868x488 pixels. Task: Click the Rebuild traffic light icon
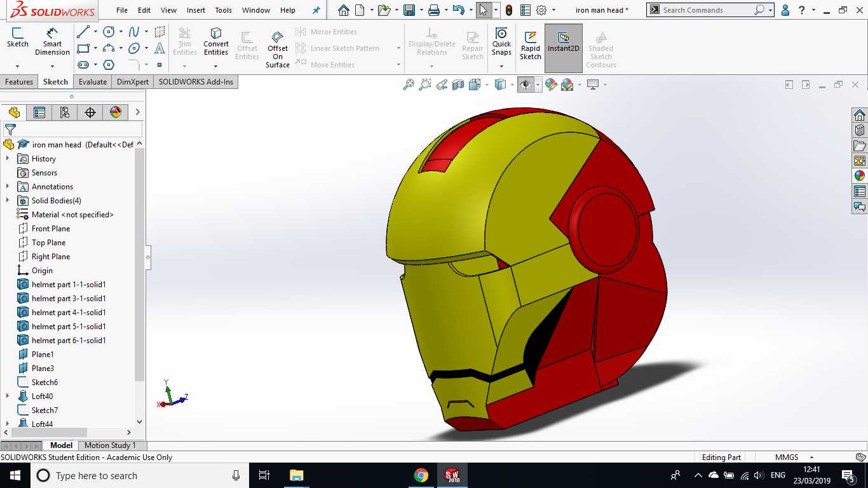click(x=510, y=10)
